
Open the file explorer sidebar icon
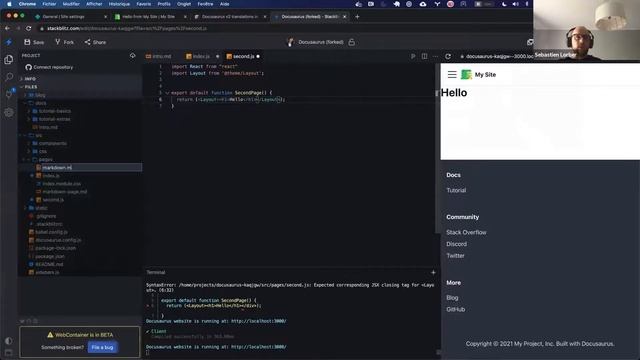pos(9,60)
